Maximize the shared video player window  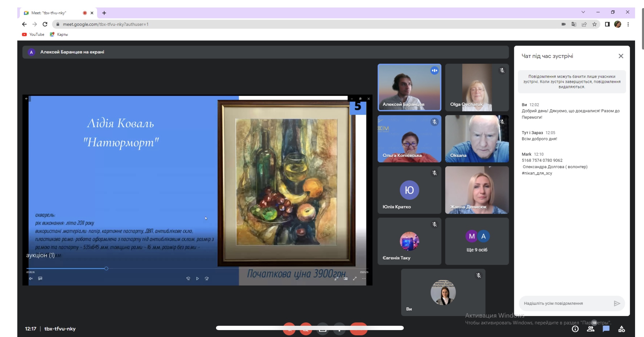click(360, 99)
